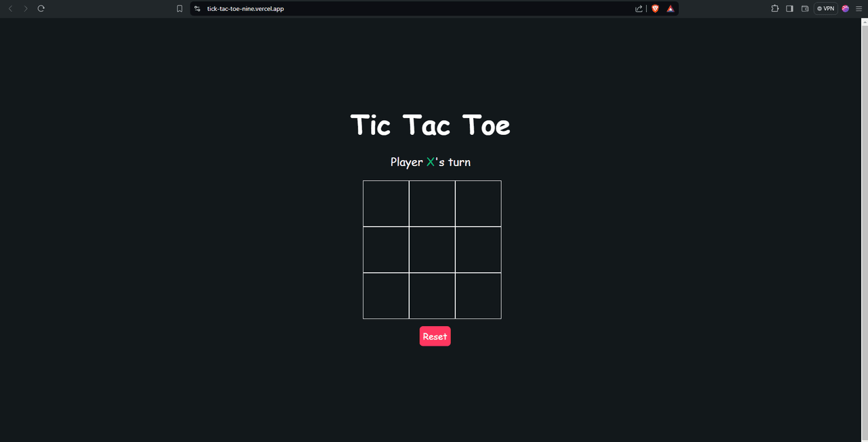The width and height of the screenshot is (868, 442).
Task: Mark the top-right board cell
Action: pos(478,203)
